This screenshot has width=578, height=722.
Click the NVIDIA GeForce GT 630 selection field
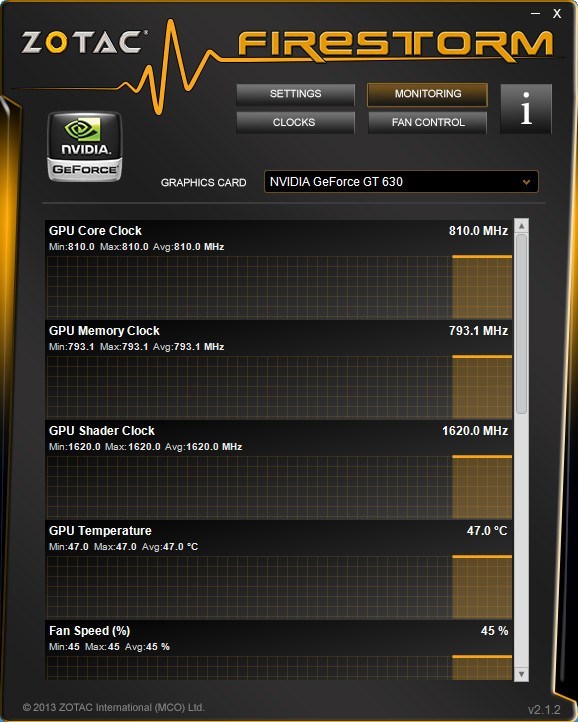point(401,181)
